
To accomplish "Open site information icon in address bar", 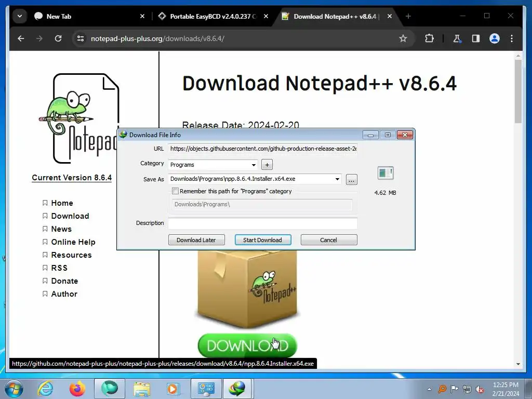I will 81,38.
